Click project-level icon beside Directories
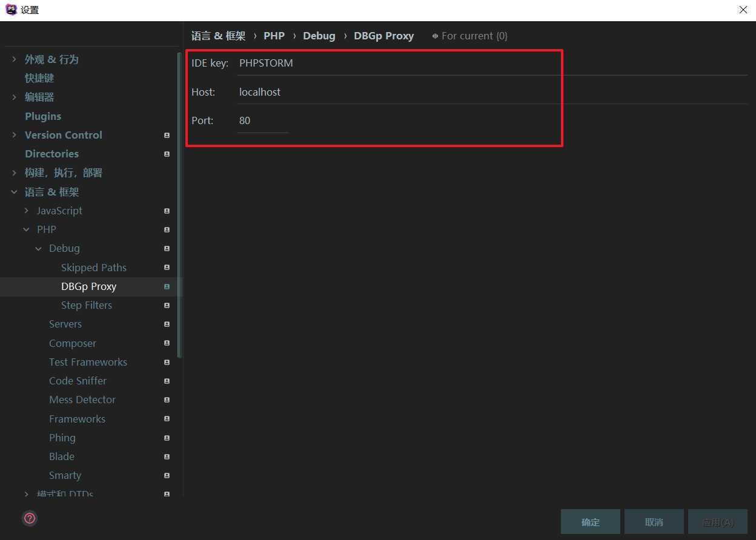The width and height of the screenshot is (756, 540). (x=167, y=154)
